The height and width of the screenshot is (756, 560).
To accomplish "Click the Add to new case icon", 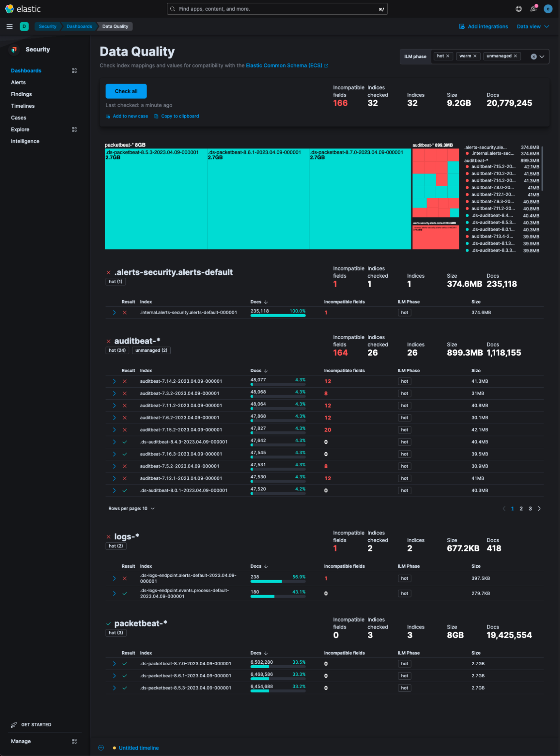I will [x=108, y=116].
